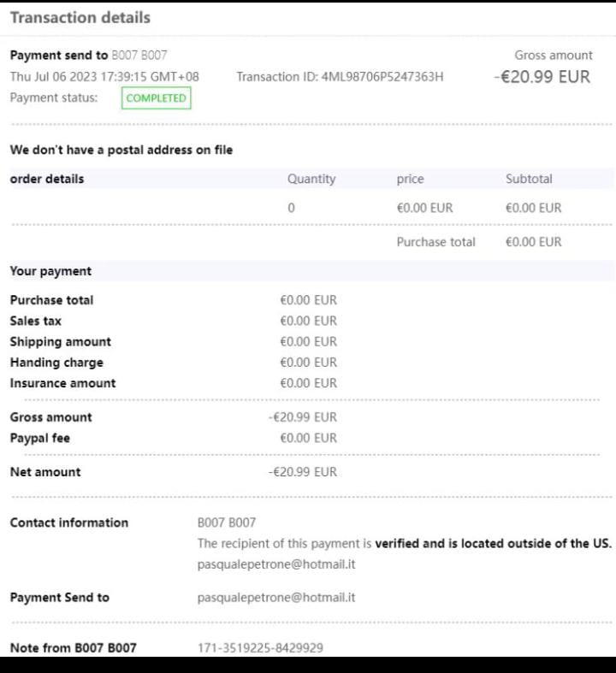Image resolution: width=616 pixels, height=673 pixels.
Task: Click the Net amount value -€20.99 EUR
Action: pos(303,472)
